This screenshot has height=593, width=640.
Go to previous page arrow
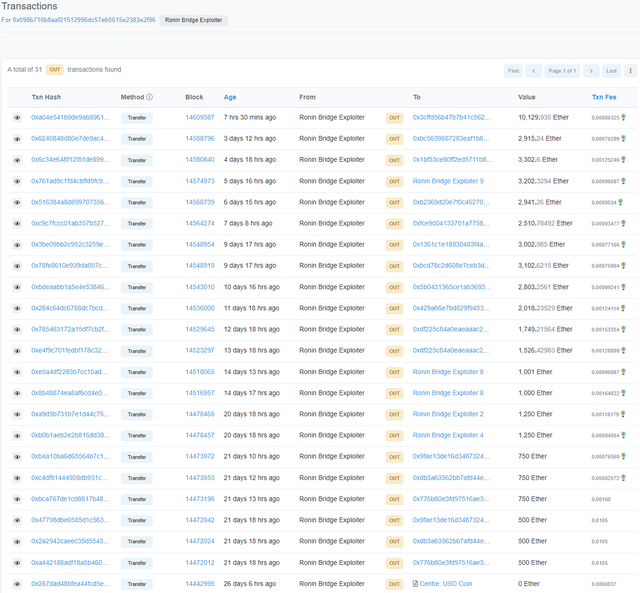(533, 71)
